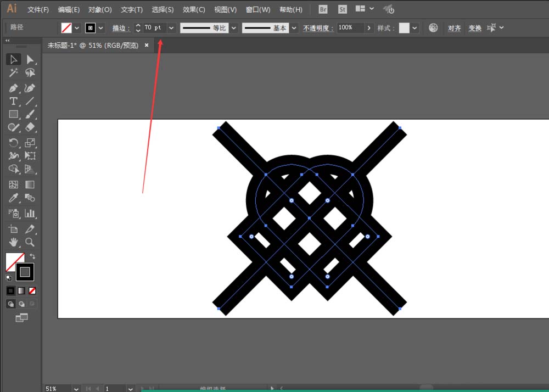
Task: Click the 描边 stroke panel link
Action: point(121,28)
